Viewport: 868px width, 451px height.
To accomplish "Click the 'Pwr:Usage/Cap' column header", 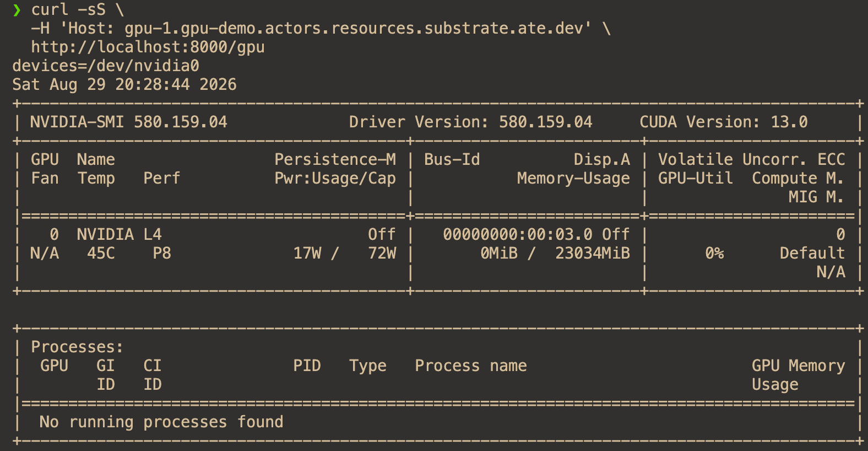I will click(335, 179).
